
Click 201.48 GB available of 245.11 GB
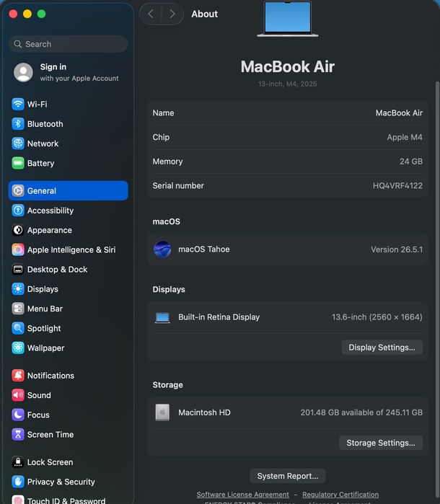coord(361,412)
